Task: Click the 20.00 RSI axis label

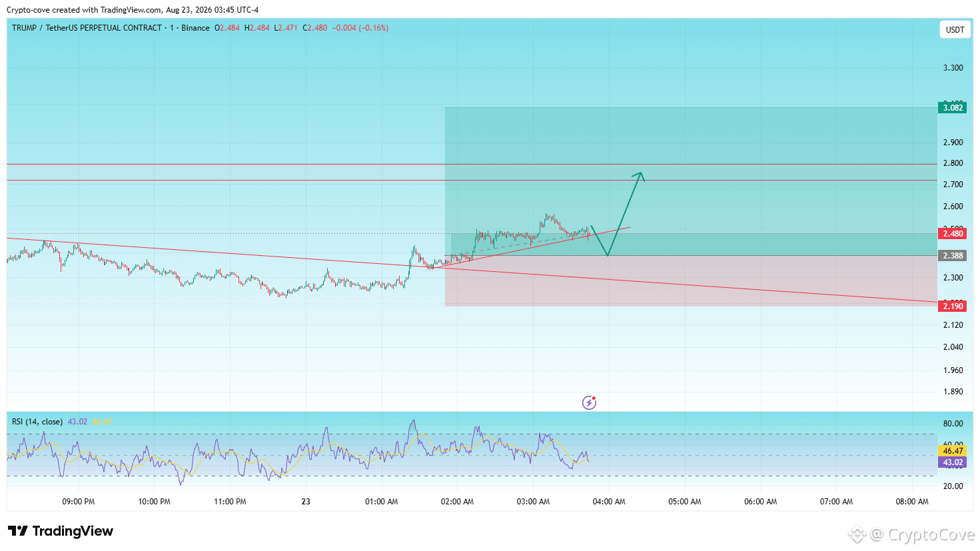Action: [953, 486]
